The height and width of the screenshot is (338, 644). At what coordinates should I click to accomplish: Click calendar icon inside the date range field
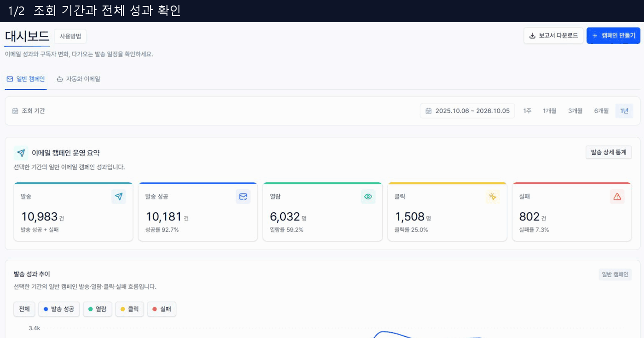coord(428,111)
